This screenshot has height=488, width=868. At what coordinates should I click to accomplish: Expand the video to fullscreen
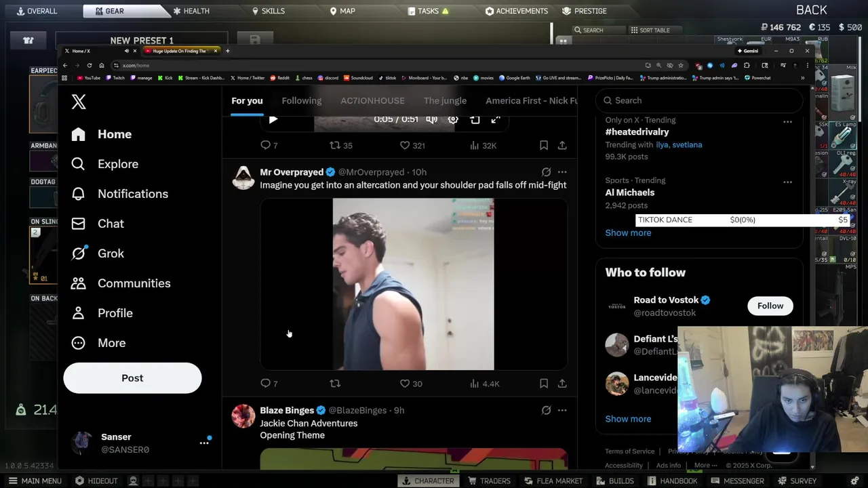pos(496,119)
